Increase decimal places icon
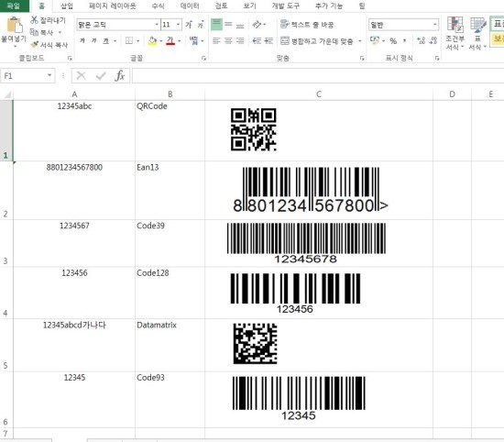 pyautogui.click(x=422, y=41)
